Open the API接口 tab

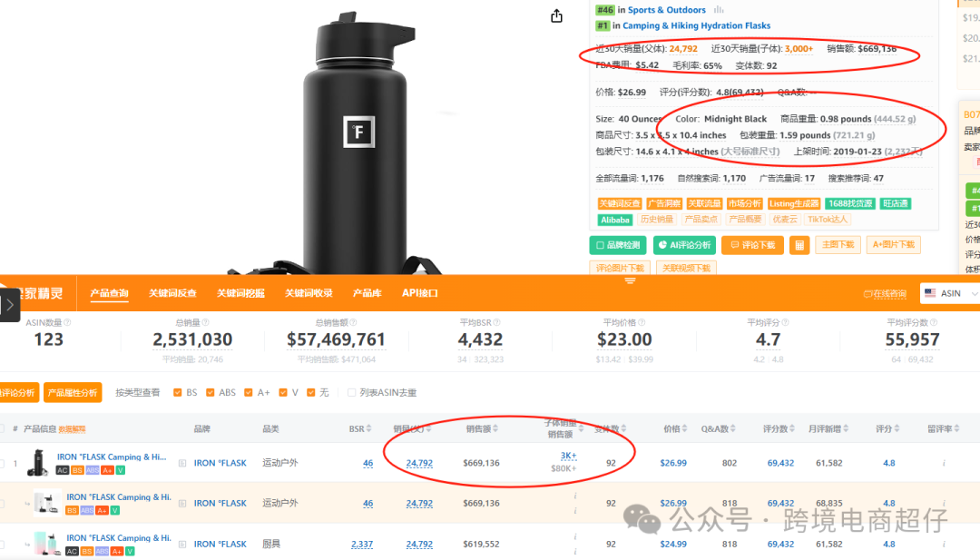(x=420, y=293)
